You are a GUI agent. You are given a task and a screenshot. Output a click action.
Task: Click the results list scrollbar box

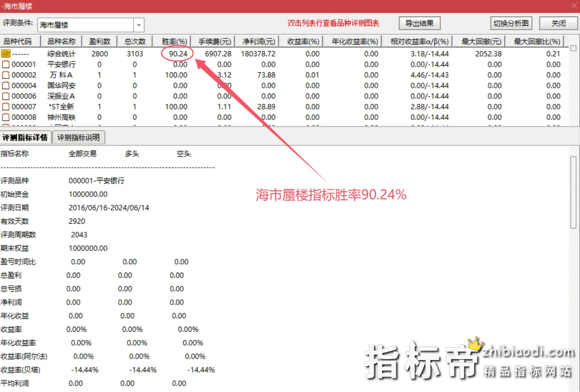(x=573, y=48)
